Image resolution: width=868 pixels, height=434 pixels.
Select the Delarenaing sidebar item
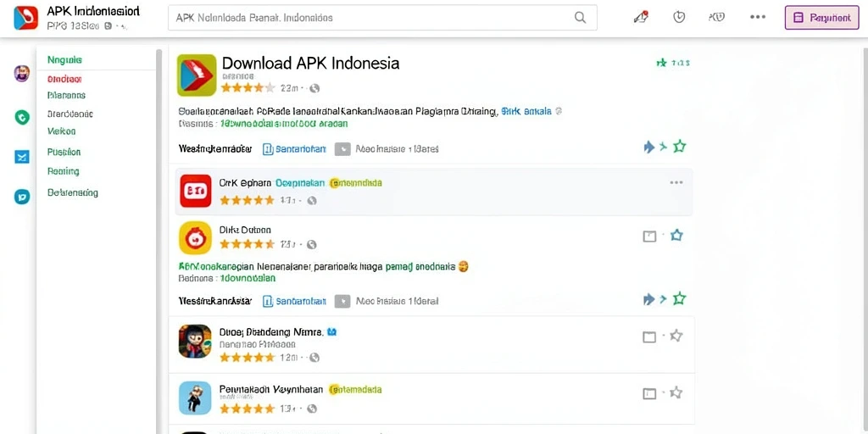point(73,193)
